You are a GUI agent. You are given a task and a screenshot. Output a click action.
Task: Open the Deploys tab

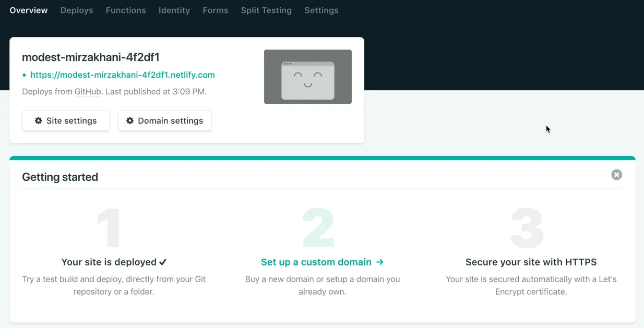77,10
